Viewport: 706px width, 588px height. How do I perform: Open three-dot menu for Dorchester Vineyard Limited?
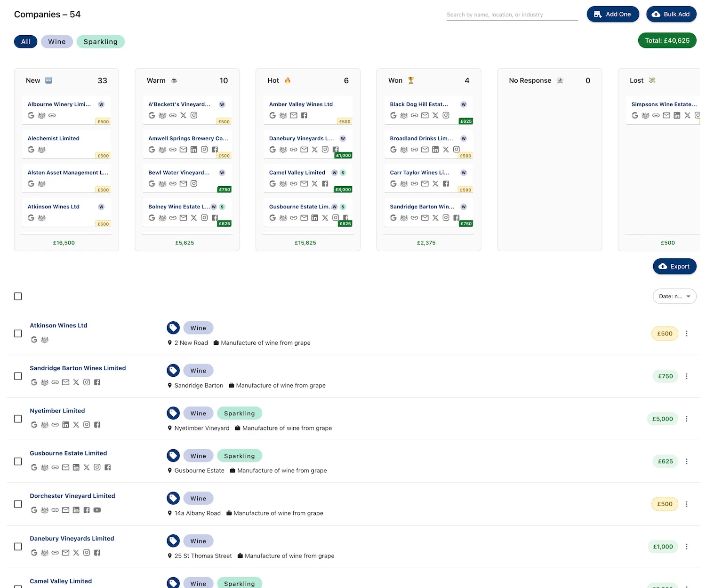click(687, 504)
